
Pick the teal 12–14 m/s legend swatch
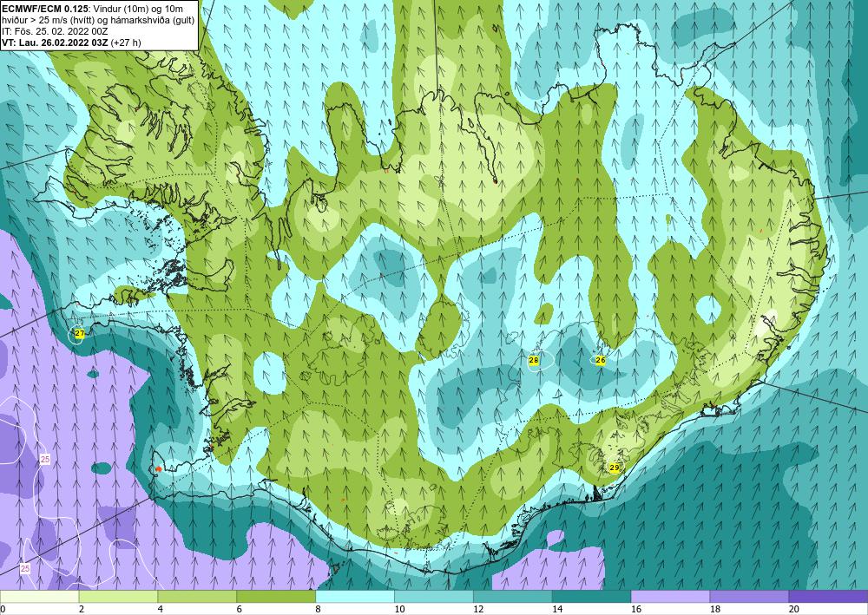(x=513, y=597)
